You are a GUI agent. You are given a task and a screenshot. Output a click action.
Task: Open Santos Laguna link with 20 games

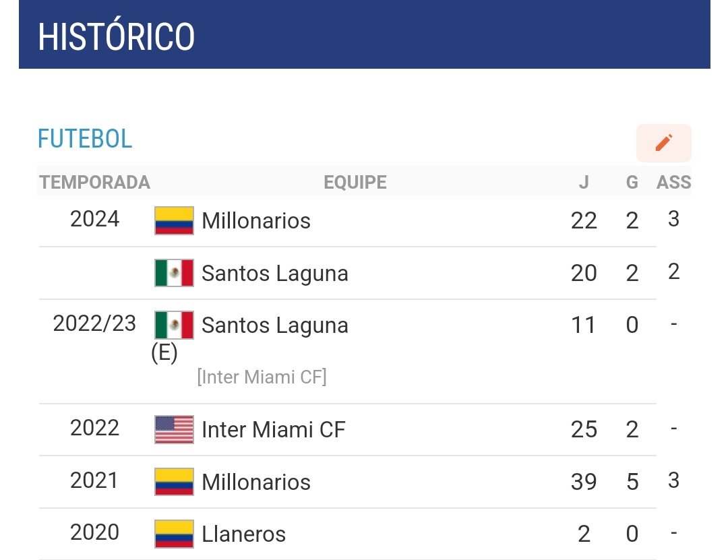(x=275, y=273)
